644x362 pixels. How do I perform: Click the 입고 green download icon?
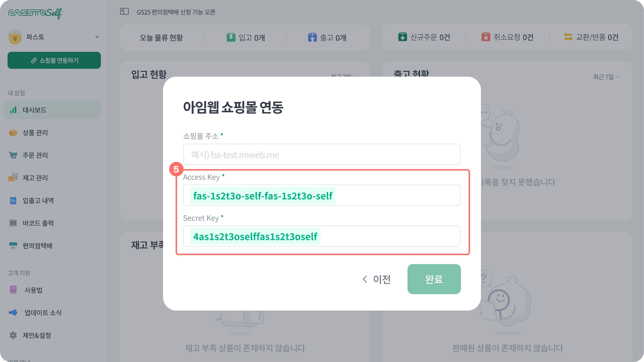231,37
